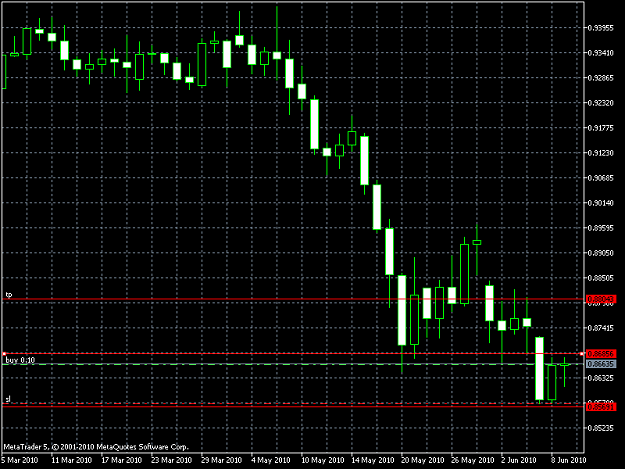Click the '20 May 2010' date label
The width and height of the screenshot is (625, 469).
[423, 460]
